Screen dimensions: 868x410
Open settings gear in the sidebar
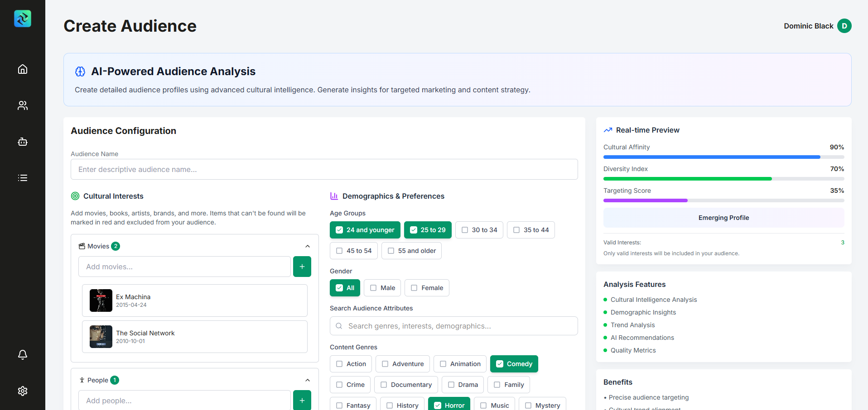coord(23,391)
